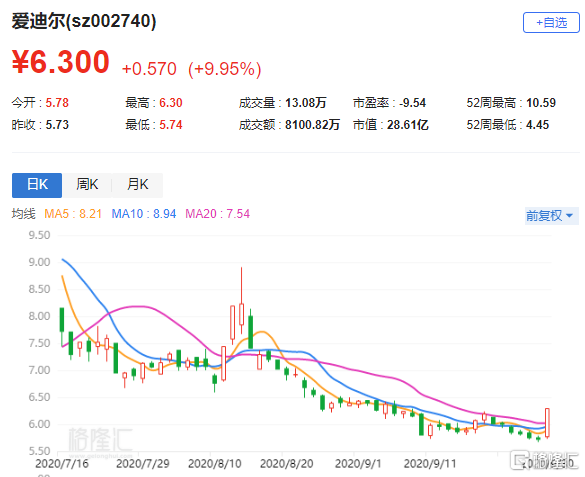Click 市值 value 28.61亿
This screenshot has height=477, width=585.
pyautogui.click(x=408, y=125)
